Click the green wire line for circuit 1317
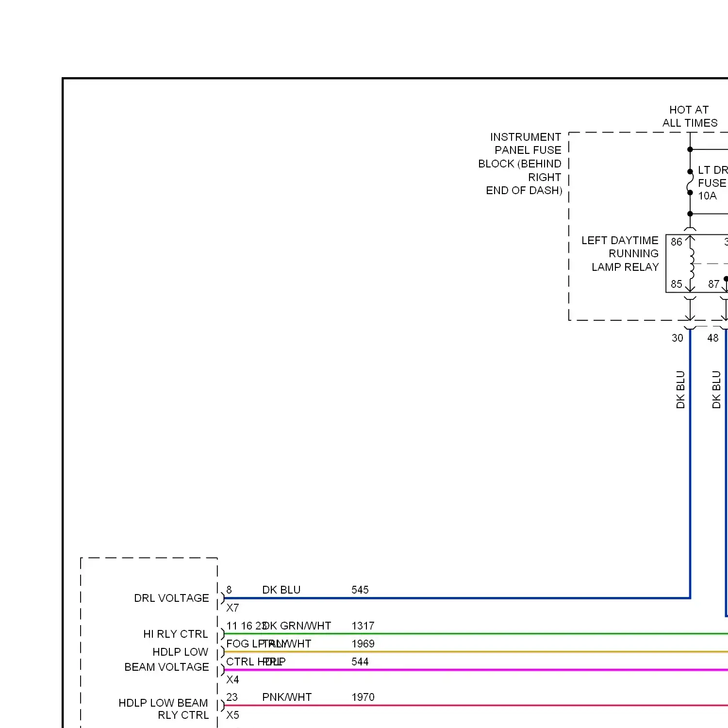The image size is (728, 728). coord(476,634)
